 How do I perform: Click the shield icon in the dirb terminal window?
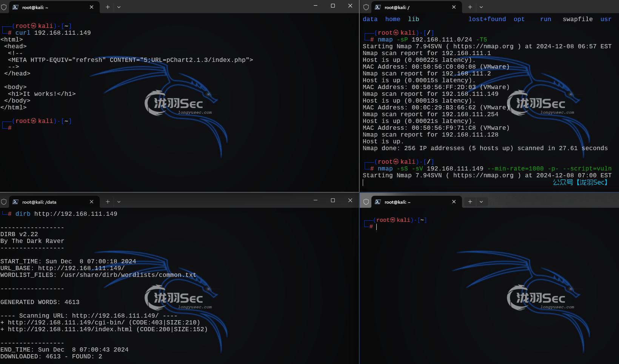pos(4,202)
